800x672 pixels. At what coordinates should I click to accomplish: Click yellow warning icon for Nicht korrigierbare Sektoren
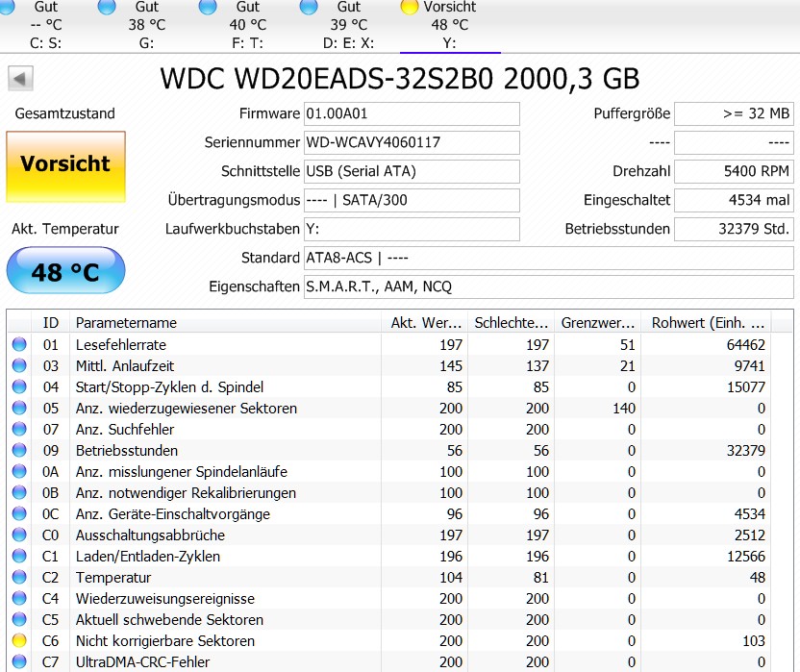(19, 640)
